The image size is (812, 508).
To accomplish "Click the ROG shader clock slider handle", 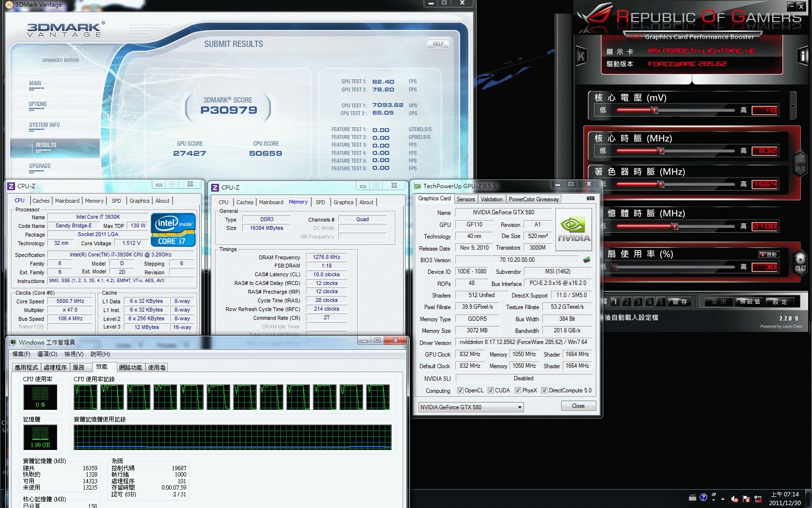I will pyautogui.click(x=661, y=184).
